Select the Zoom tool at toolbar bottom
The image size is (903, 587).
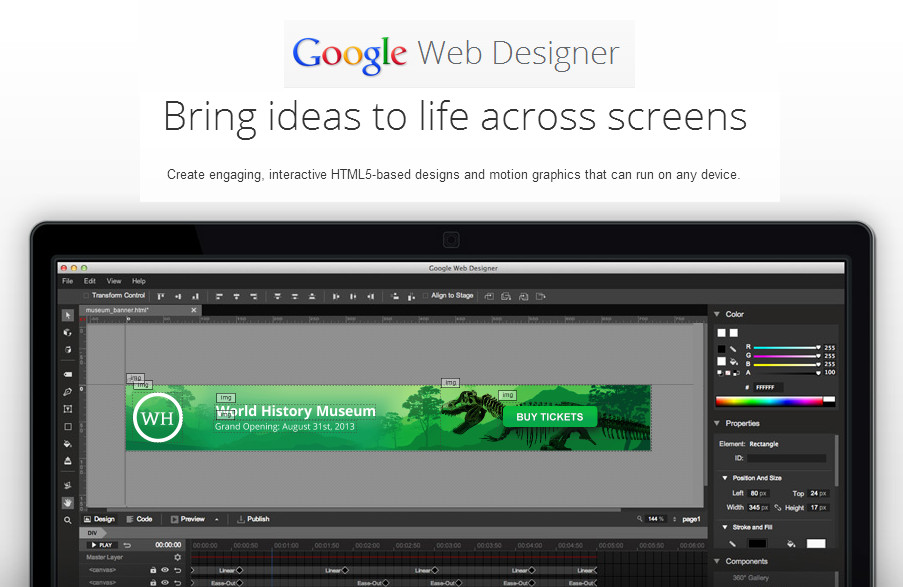[x=67, y=521]
